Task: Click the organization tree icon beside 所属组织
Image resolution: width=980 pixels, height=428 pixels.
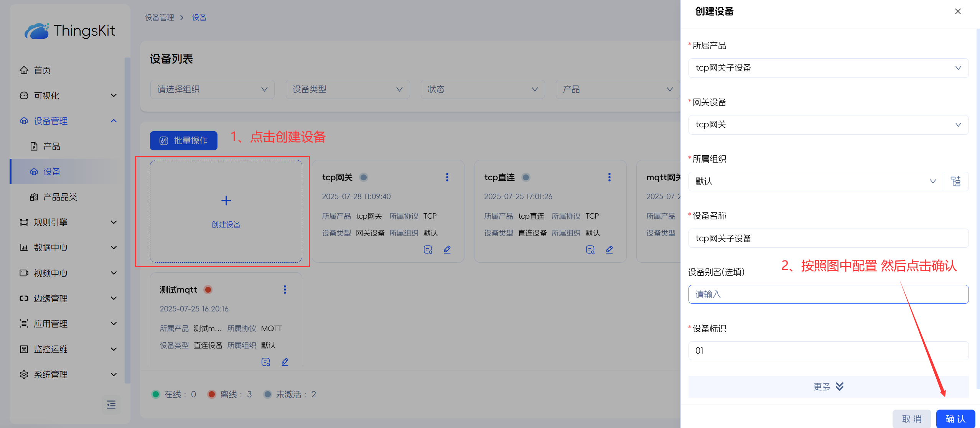Action: click(955, 181)
